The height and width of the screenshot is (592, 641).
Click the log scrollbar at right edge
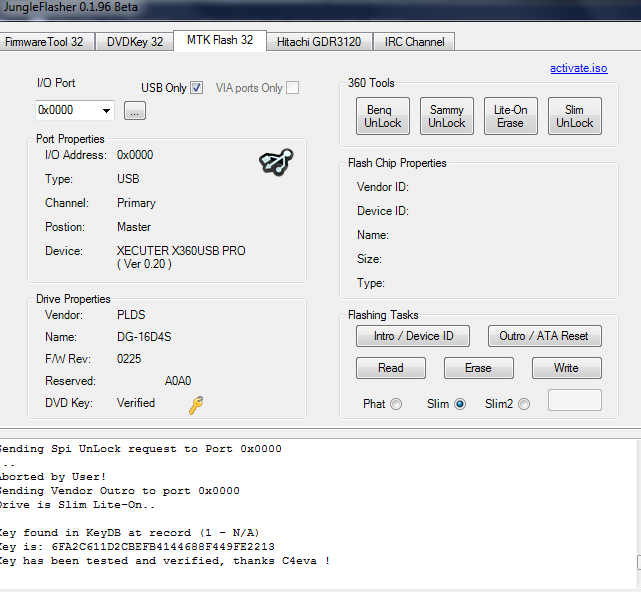coord(639,563)
